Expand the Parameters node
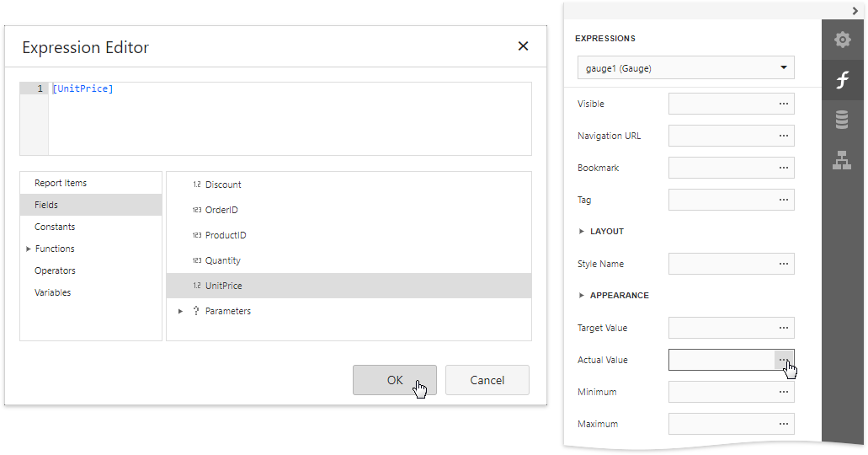The image size is (868, 455). tap(180, 311)
